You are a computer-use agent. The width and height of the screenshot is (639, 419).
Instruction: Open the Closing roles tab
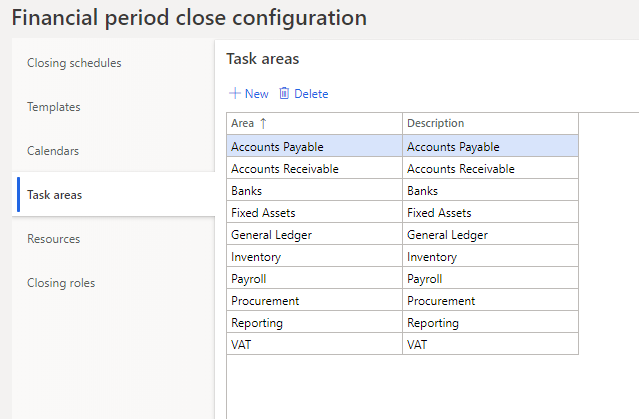61,283
